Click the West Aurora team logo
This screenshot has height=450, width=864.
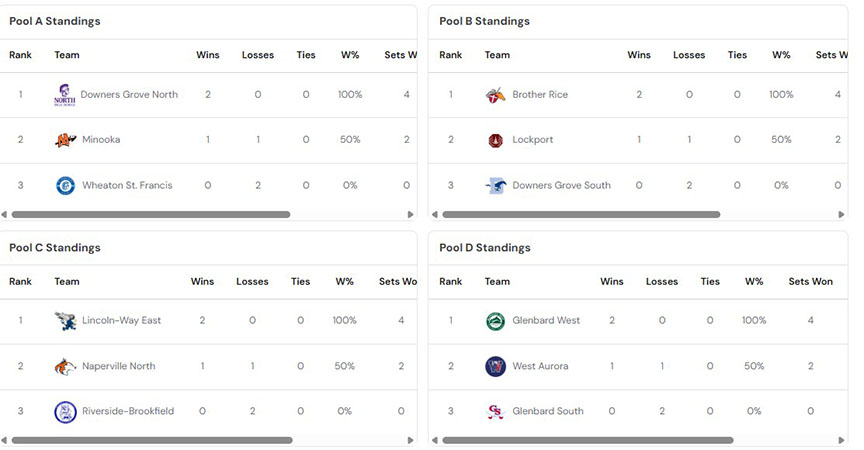pos(495,366)
